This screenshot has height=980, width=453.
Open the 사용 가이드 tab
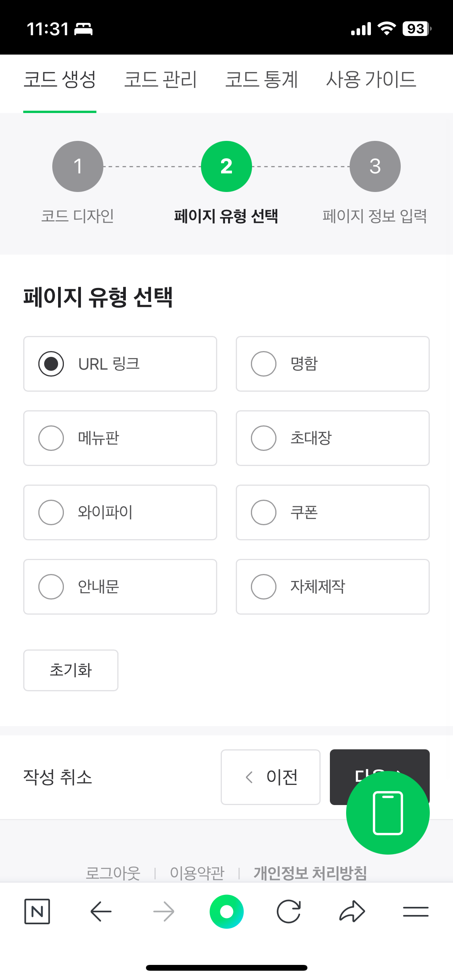371,80
